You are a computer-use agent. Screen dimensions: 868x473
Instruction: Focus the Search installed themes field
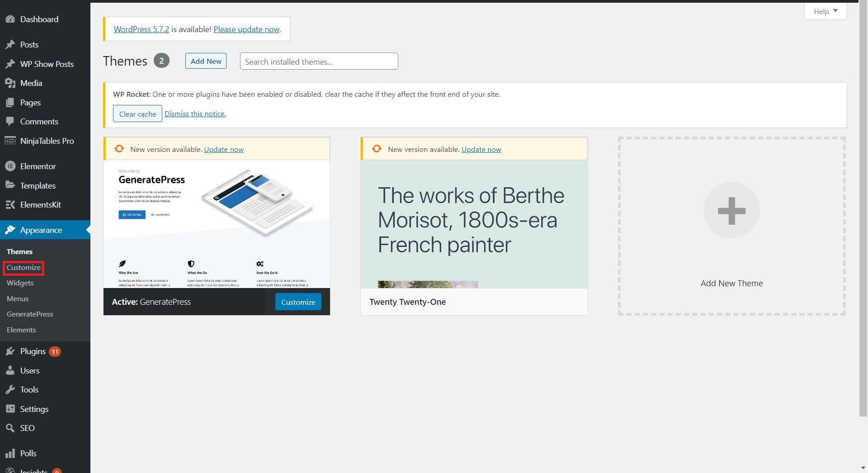tap(319, 61)
